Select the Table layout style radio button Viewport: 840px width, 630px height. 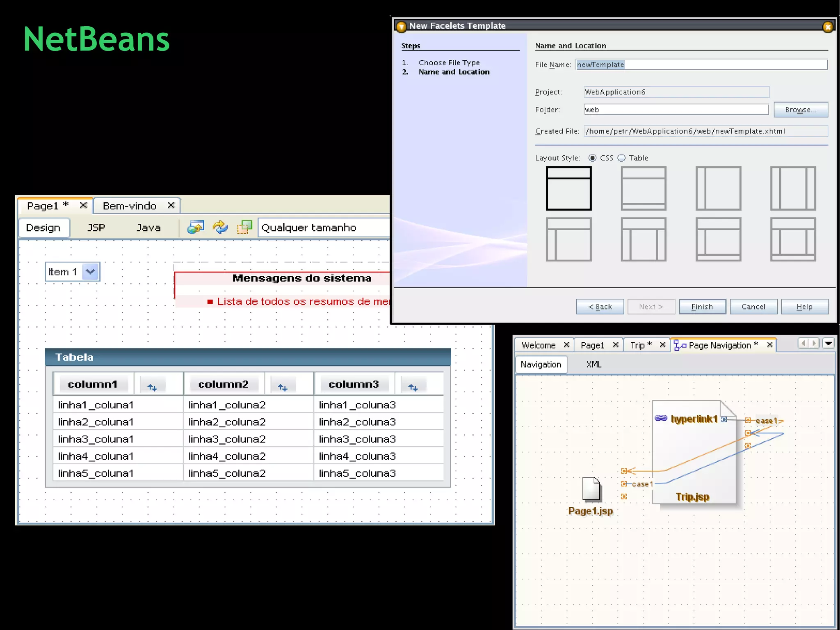[621, 158]
